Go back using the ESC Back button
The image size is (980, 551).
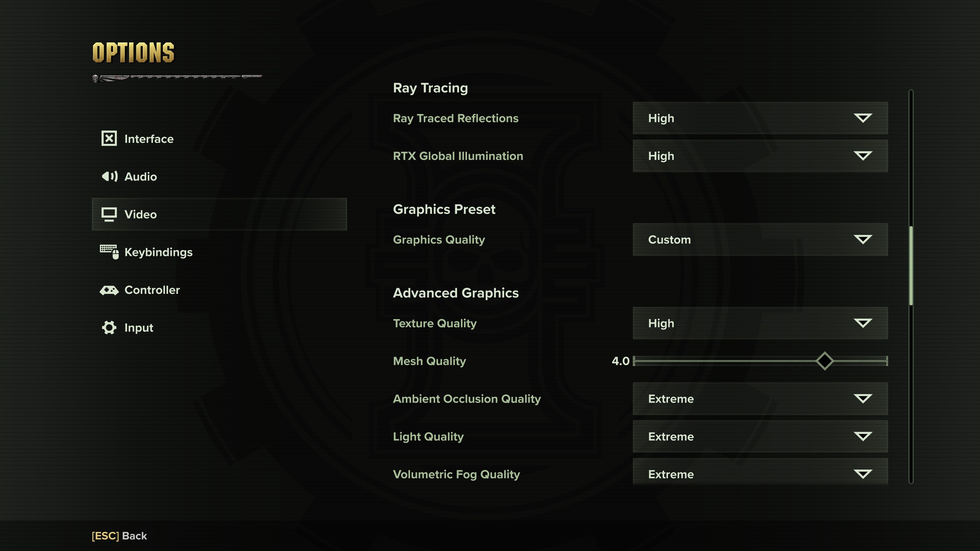[119, 536]
